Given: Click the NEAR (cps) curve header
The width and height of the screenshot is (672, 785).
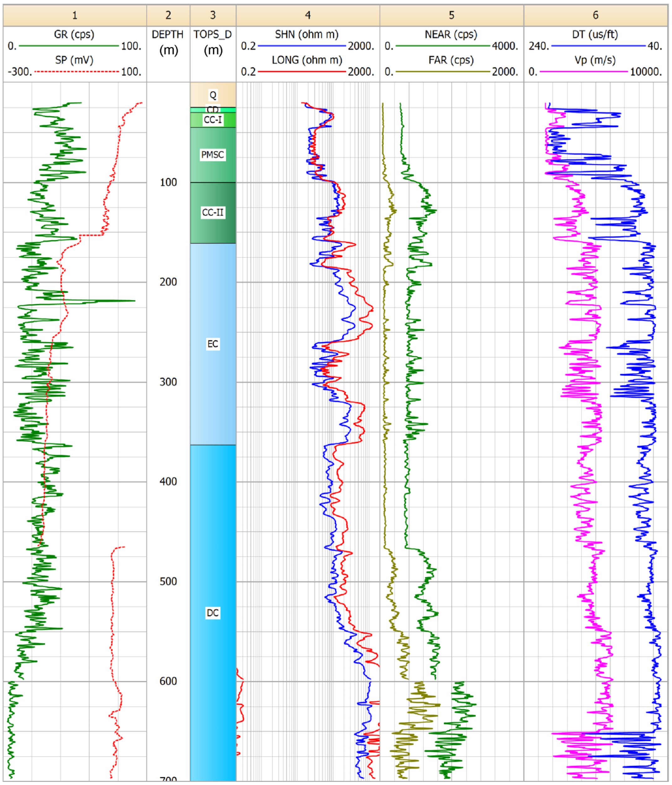Looking at the screenshot, I should point(451,34).
